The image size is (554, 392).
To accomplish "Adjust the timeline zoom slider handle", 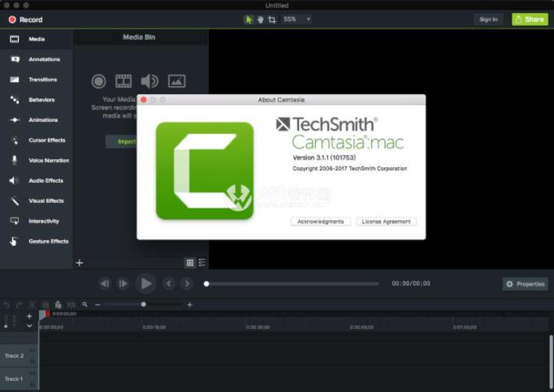I will coord(144,304).
